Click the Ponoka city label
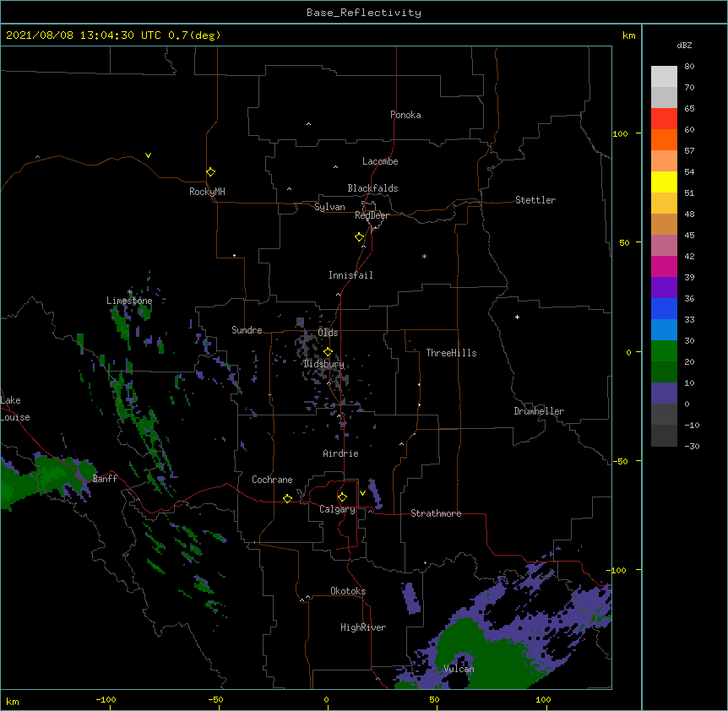This screenshot has width=728, height=711. [405, 115]
